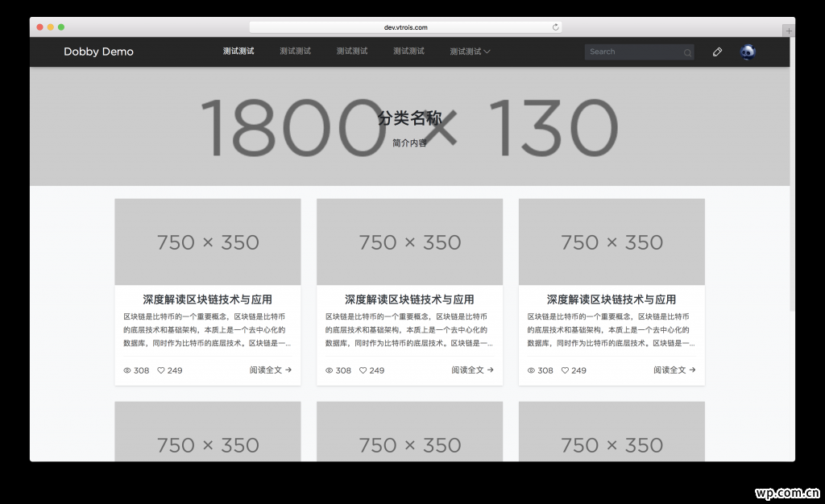Click the left card's excerpt starting 区块链是比特币

[207, 330]
